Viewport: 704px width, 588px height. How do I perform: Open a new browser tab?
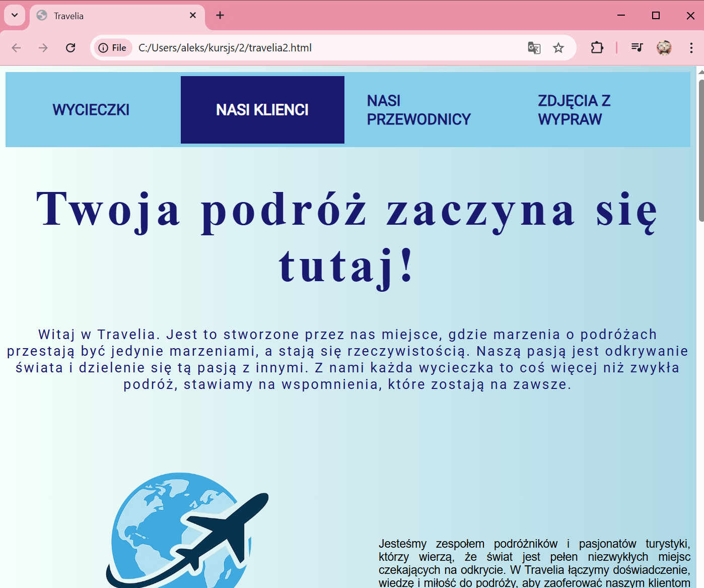click(x=220, y=15)
